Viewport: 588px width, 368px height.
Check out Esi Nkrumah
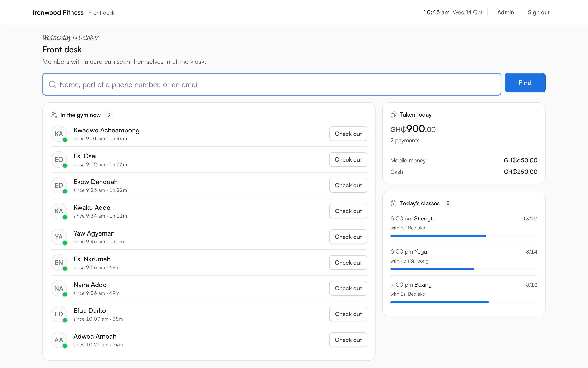(x=348, y=263)
